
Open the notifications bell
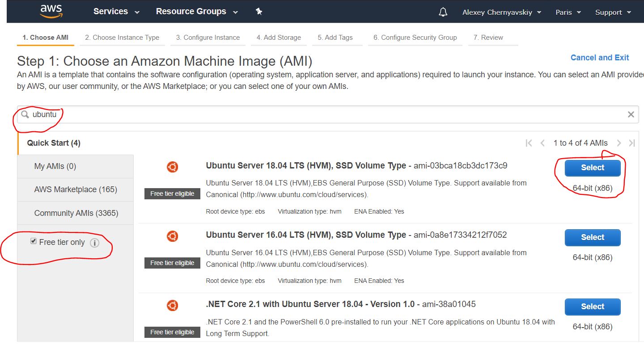pos(443,12)
